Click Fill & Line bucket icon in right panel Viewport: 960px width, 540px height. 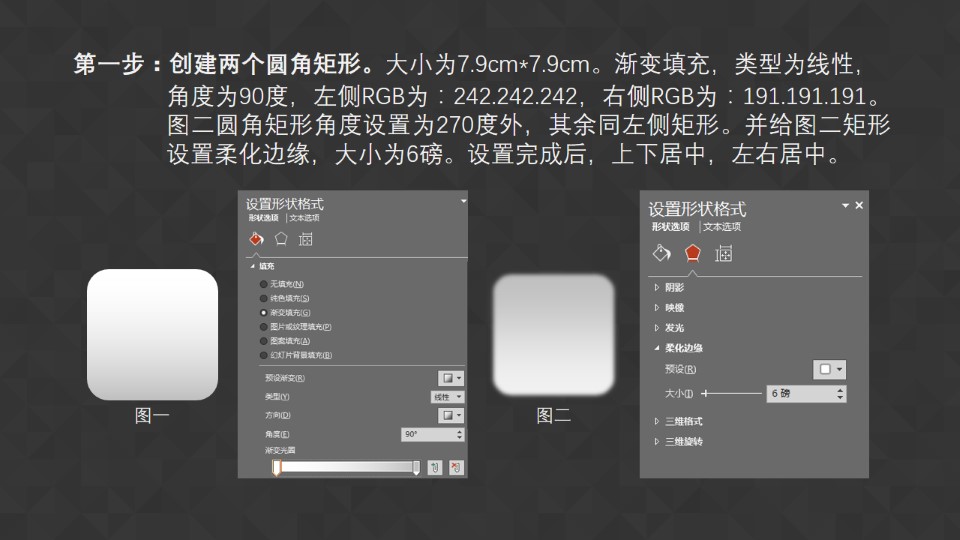[x=660, y=253]
